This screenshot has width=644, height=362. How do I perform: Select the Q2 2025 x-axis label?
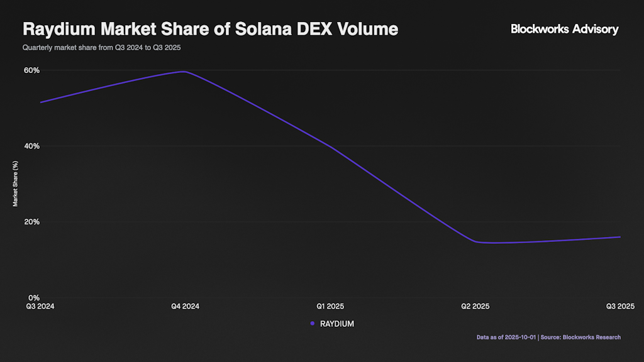tap(475, 307)
